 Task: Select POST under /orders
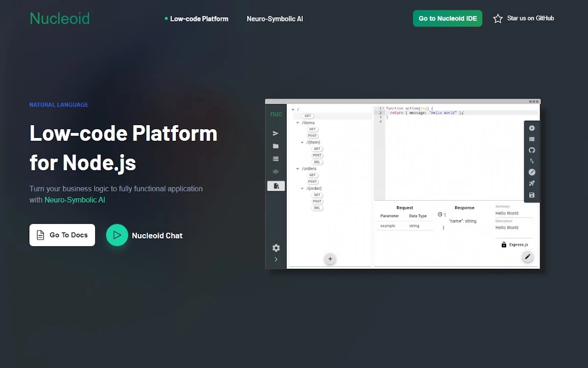[x=313, y=182]
